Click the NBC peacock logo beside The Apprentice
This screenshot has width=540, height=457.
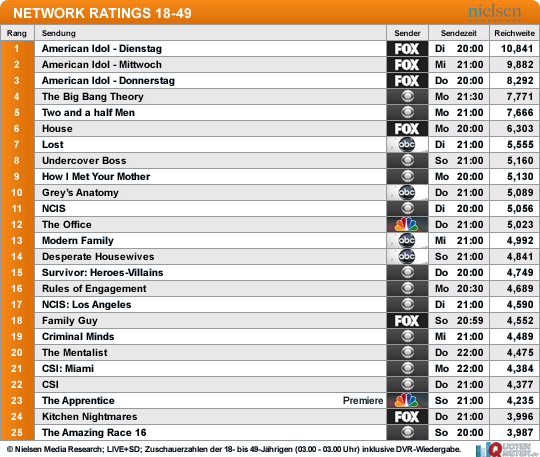coord(407,401)
